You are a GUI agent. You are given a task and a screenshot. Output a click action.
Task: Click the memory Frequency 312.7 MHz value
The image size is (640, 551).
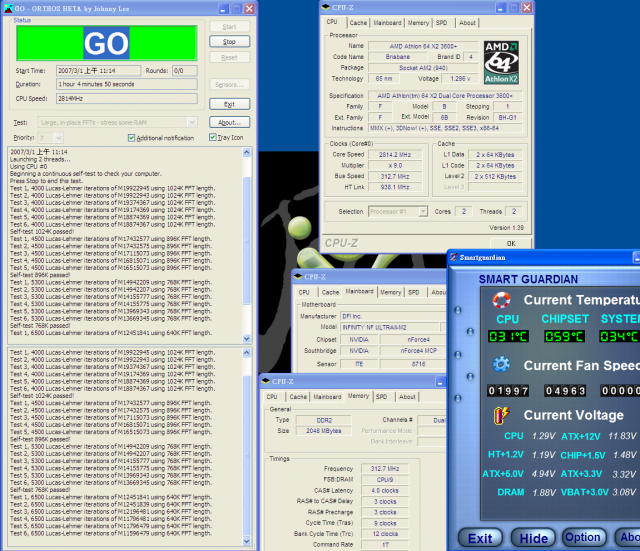[384, 469]
